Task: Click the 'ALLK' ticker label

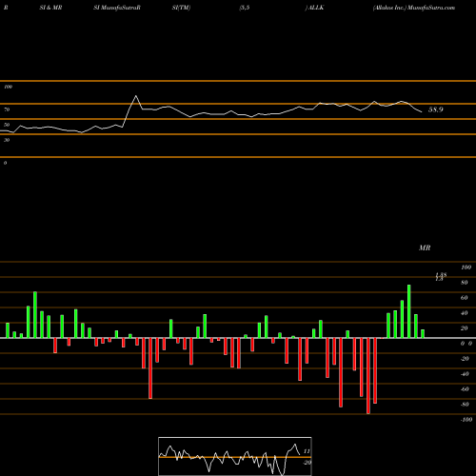Action: click(316, 8)
